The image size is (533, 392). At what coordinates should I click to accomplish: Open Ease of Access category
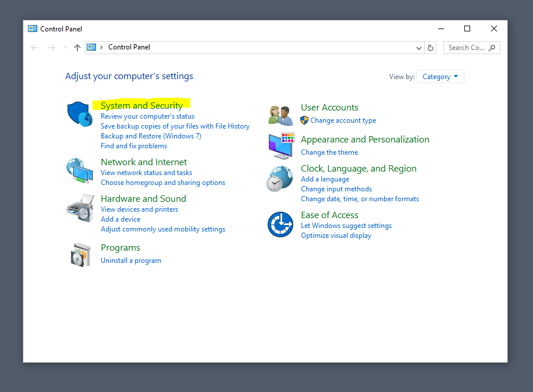(329, 215)
